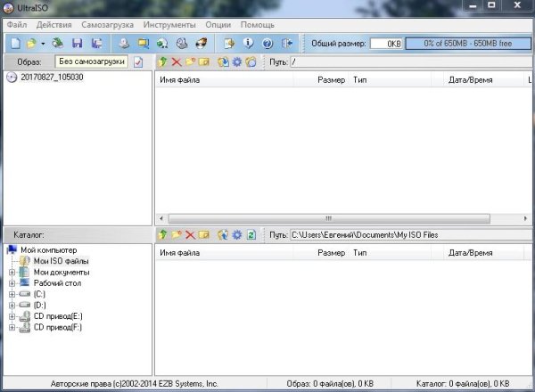Viewport: 535px width, 392px height.
Task: Expand the (C:) drive node
Action: pos(12,294)
